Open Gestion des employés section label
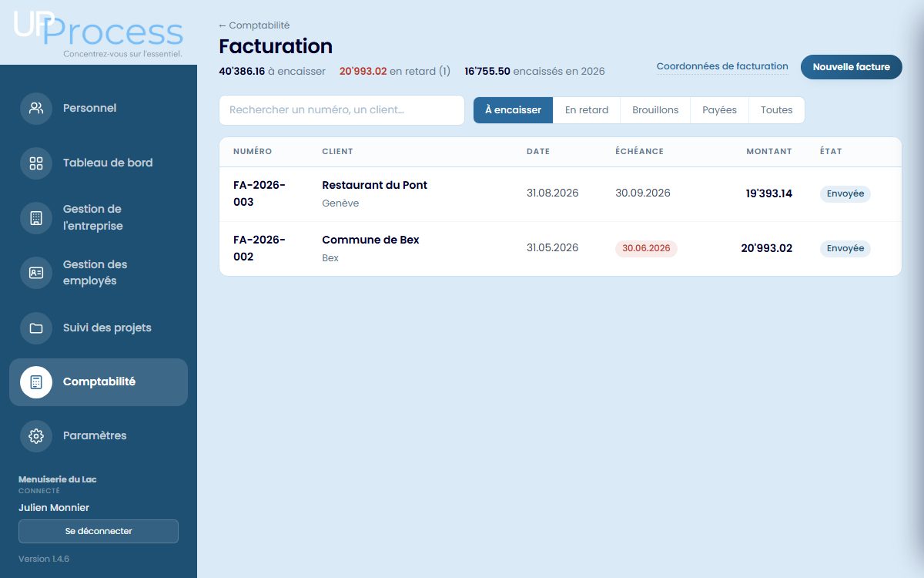The width and height of the screenshot is (924, 578). coord(95,273)
